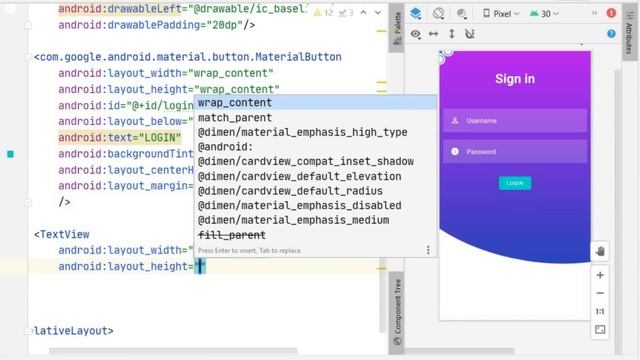Select the Sign in title in the preview

click(x=515, y=79)
